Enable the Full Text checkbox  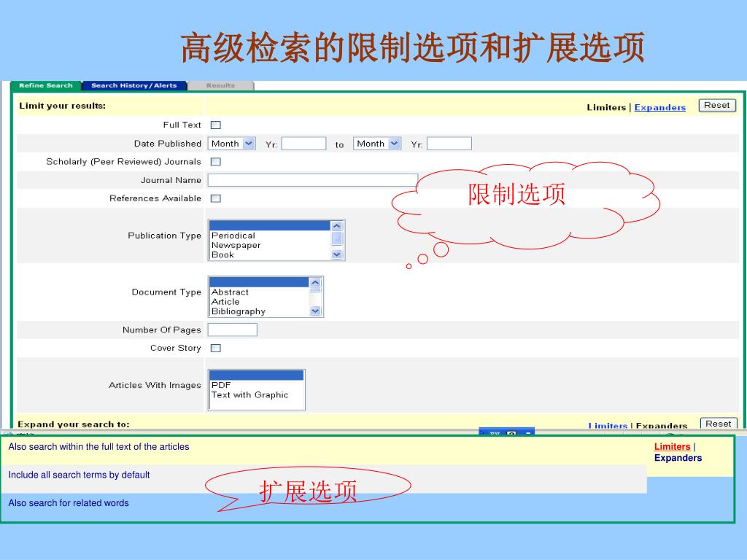click(216, 125)
